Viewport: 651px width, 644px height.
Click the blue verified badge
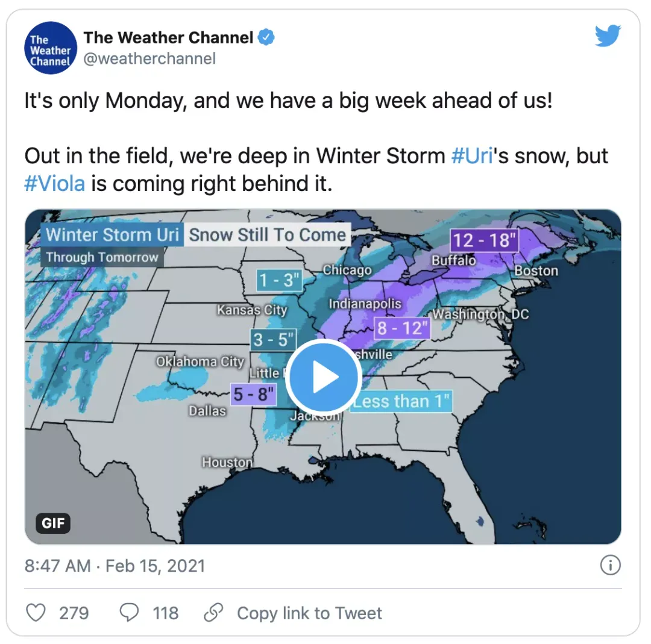coord(266,37)
